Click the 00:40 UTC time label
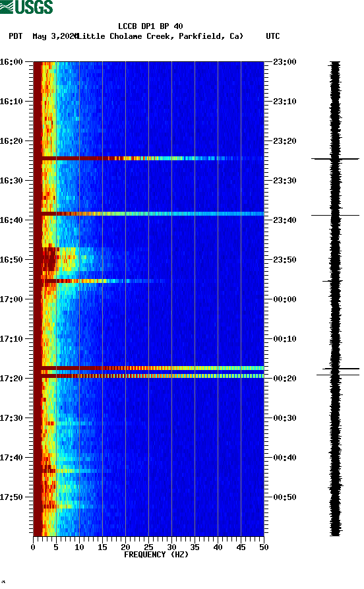Viewport: 364px width, 589px height. 285,458
